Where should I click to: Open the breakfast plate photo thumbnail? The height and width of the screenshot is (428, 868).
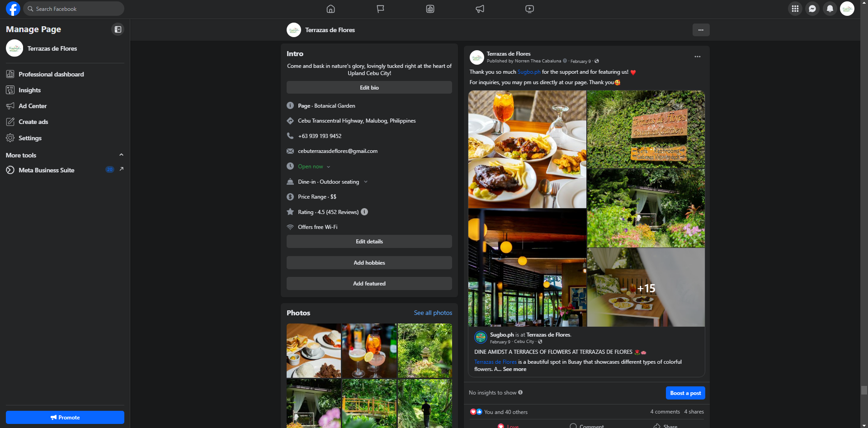(314, 351)
